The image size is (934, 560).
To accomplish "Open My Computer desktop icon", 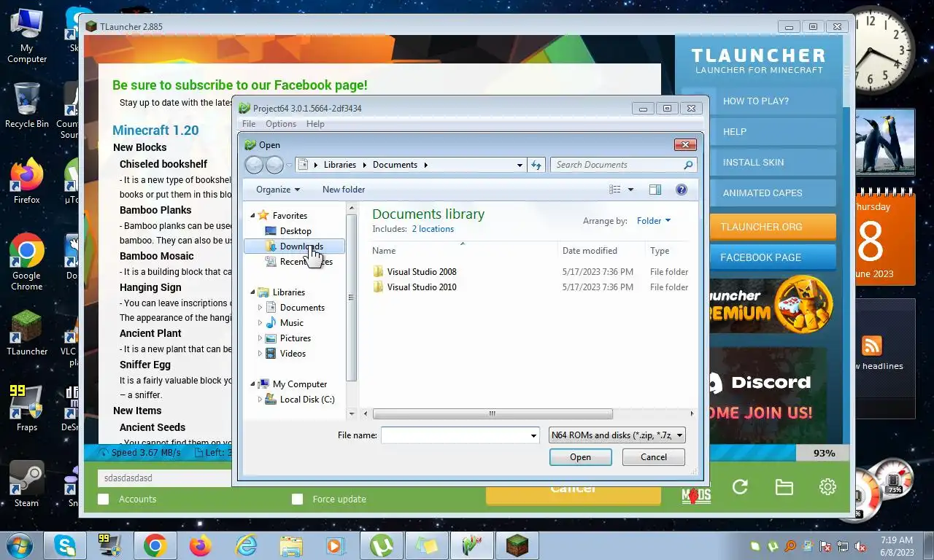I will (27, 35).
